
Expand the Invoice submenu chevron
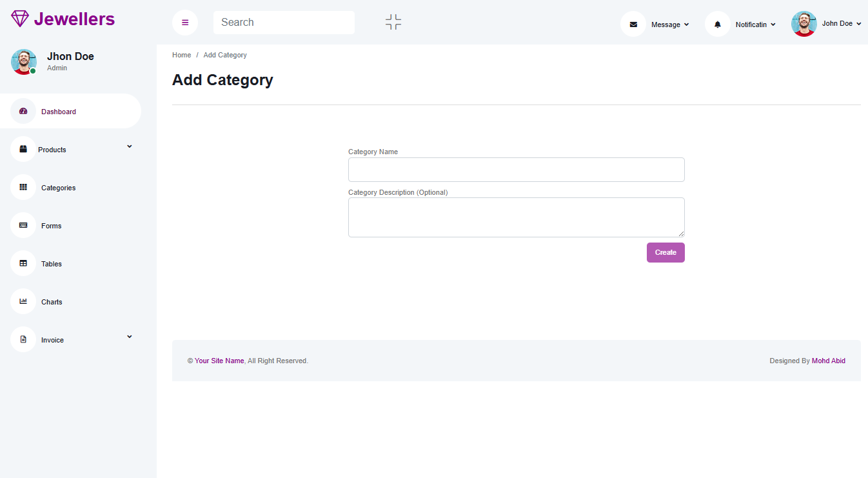(129, 337)
